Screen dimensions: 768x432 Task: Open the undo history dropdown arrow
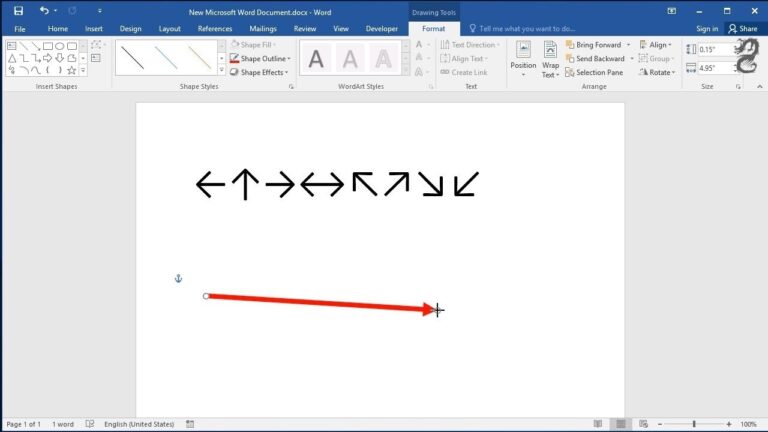tap(55, 11)
